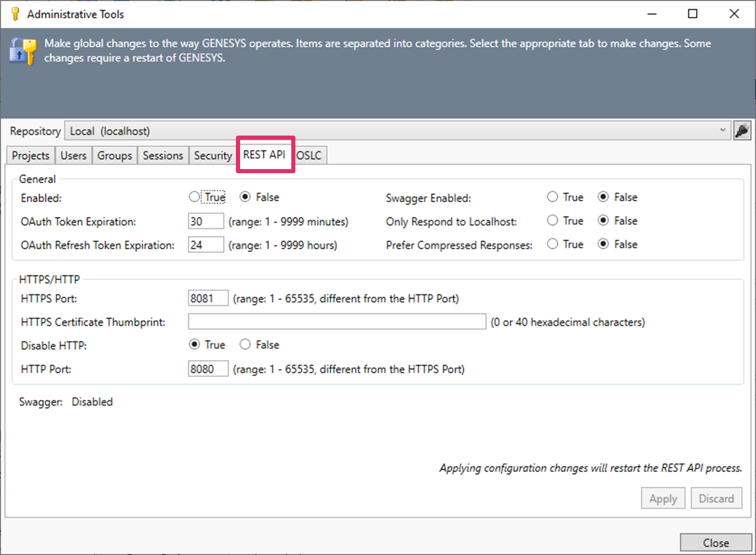
Task: Switch to the Projects tab
Action: [x=30, y=155]
